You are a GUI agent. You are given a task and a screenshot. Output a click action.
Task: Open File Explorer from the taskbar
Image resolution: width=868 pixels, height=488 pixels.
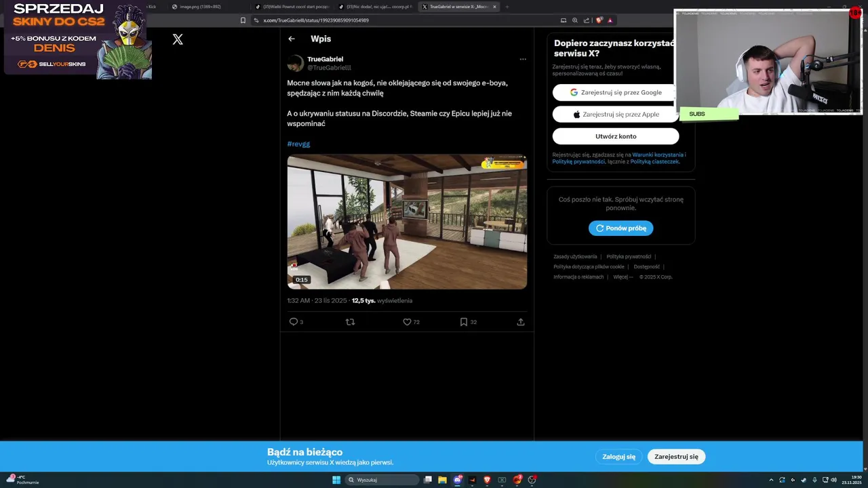(x=442, y=480)
